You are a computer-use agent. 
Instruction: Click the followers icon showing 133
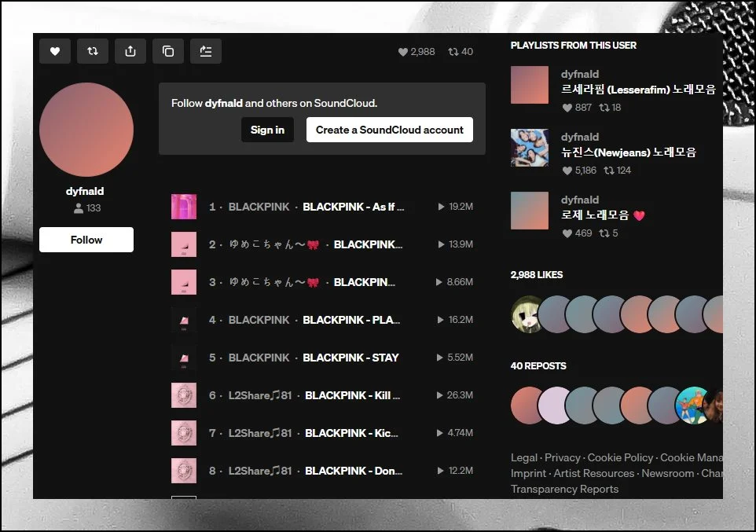[86, 208]
